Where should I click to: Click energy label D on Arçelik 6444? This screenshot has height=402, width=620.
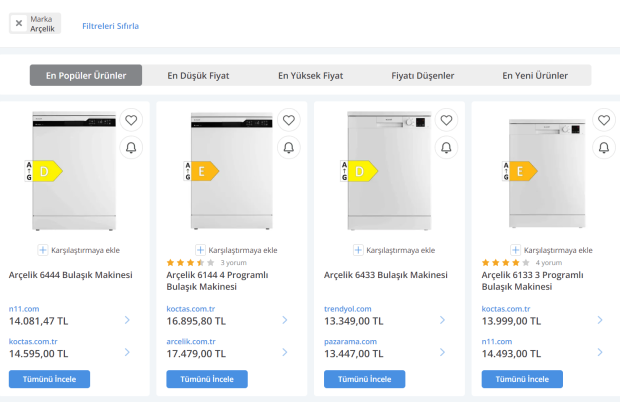coord(44,171)
